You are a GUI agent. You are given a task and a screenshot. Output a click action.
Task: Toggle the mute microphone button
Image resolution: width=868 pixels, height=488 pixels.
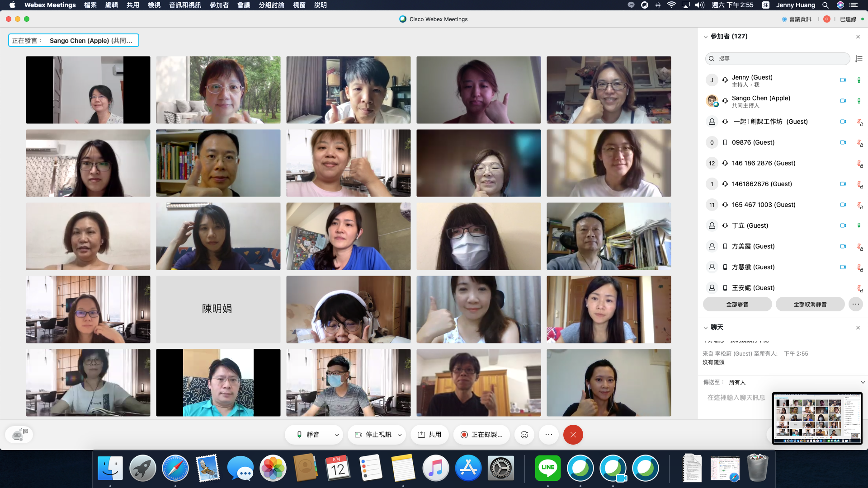pyautogui.click(x=308, y=435)
